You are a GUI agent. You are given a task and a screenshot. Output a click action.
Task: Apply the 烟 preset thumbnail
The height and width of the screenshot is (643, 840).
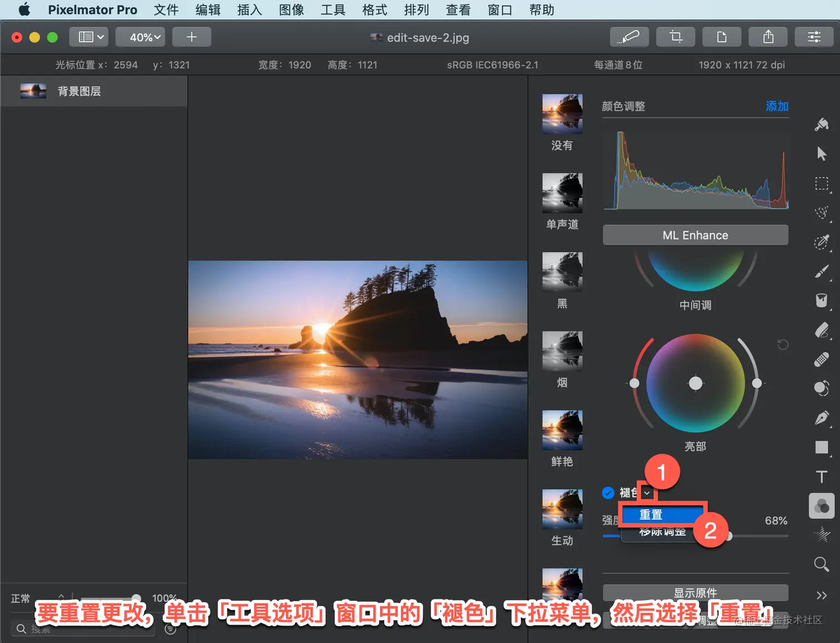(562, 351)
